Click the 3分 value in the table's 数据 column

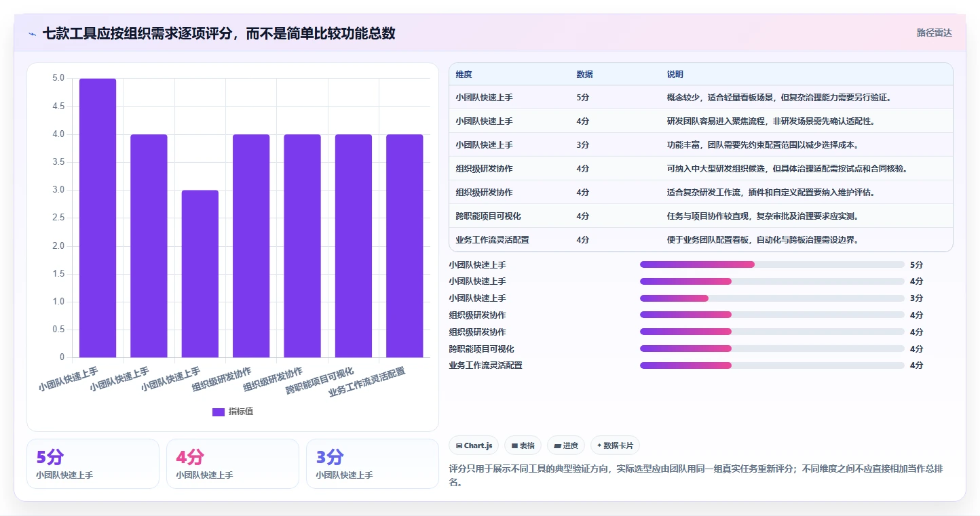582,145
